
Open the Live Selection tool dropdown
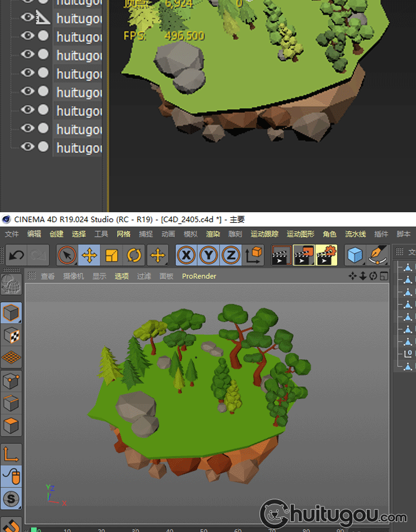[x=67, y=255]
